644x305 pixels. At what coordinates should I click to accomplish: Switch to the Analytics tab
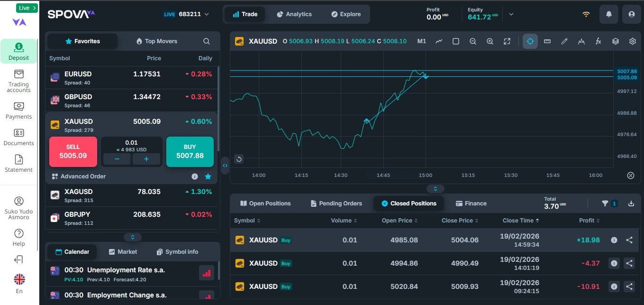point(294,14)
